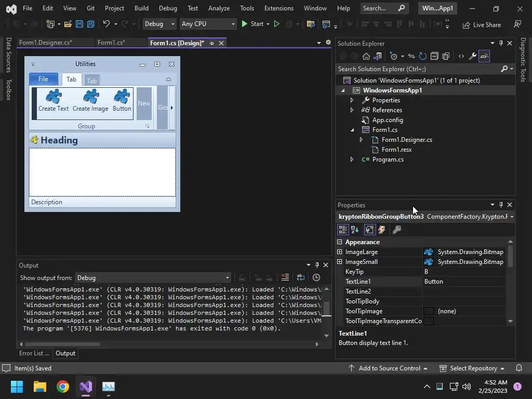Click View Code angle brackets icon
This screenshot has width=532, height=399.
[x=461, y=56]
